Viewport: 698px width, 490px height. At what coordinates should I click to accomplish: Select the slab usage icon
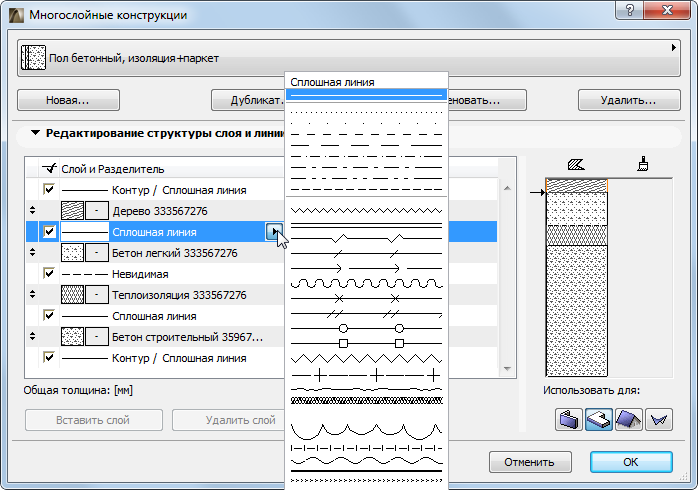coord(599,419)
